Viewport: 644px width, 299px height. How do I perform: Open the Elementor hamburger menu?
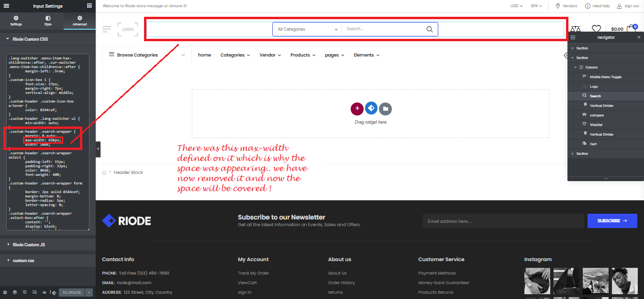6,6
